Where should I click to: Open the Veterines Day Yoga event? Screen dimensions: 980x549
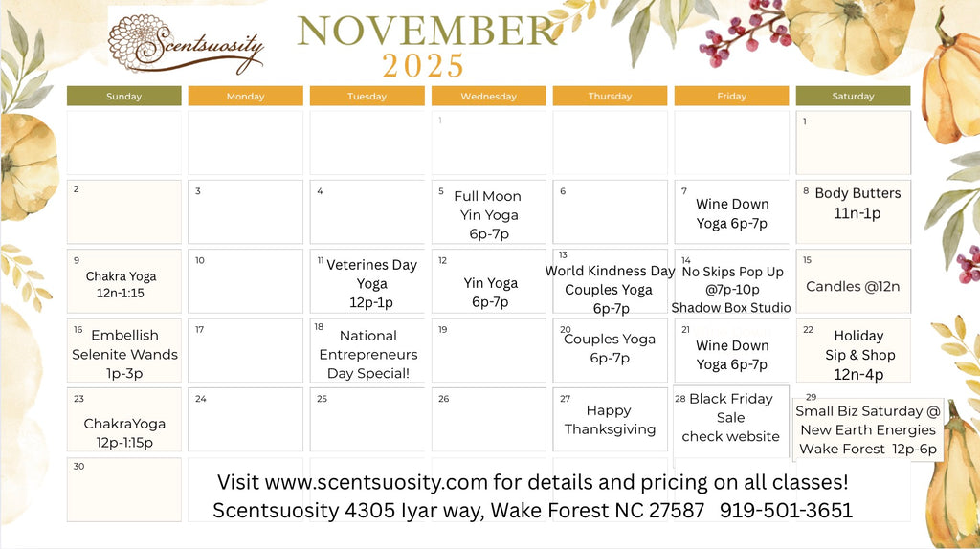coord(371,283)
